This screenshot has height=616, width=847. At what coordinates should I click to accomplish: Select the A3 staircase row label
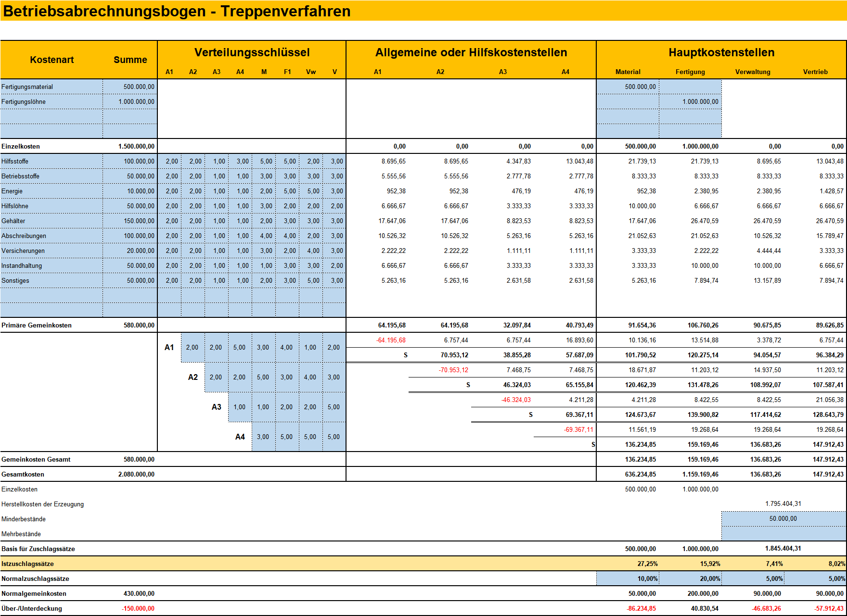point(217,407)
